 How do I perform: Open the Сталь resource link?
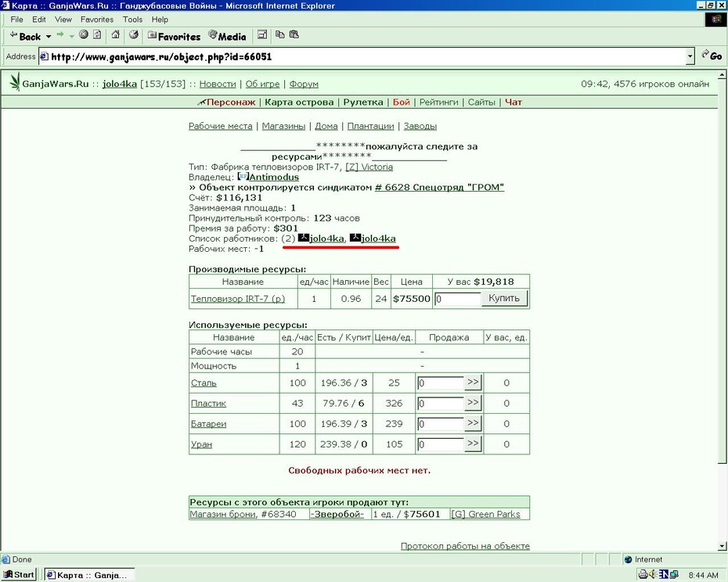pos(204,383)
